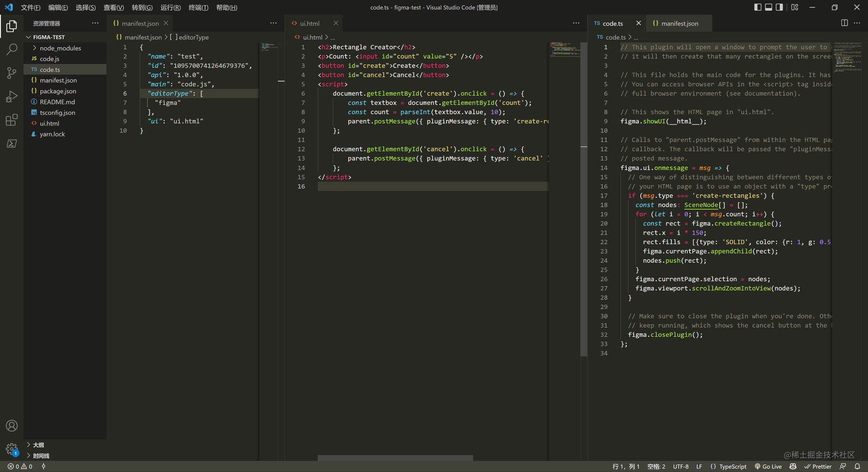Expand the 时间线 timeline section

pos(65,456)
